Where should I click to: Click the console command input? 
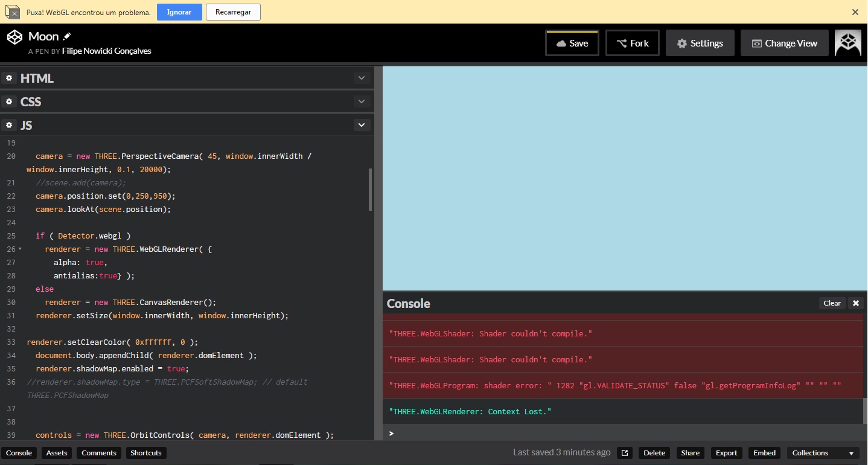point(625,433)
